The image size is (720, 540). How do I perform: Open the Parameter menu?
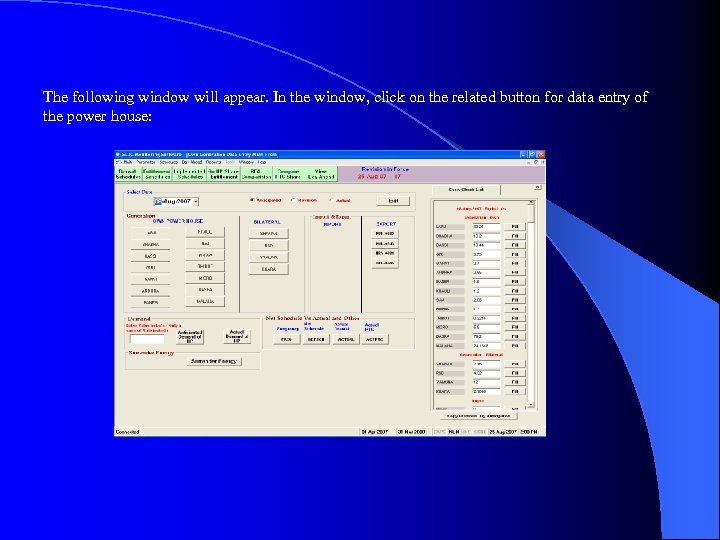(x=146, y=162)
